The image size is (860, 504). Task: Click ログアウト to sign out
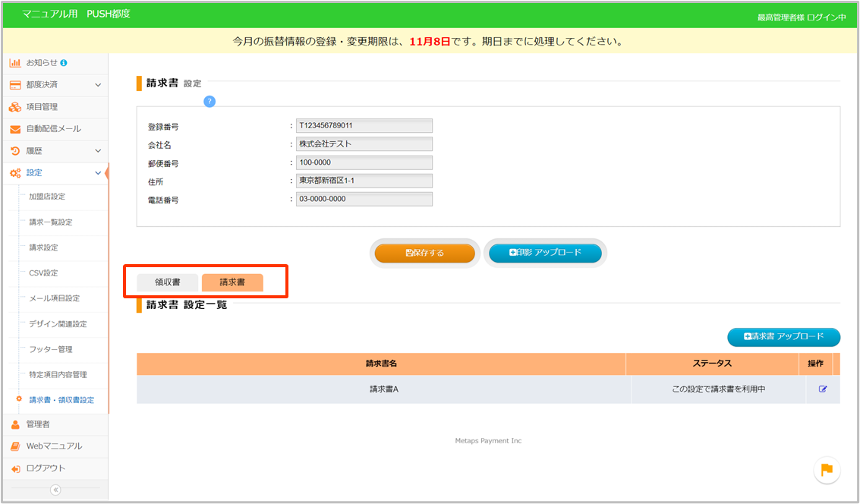pos(46,468)
